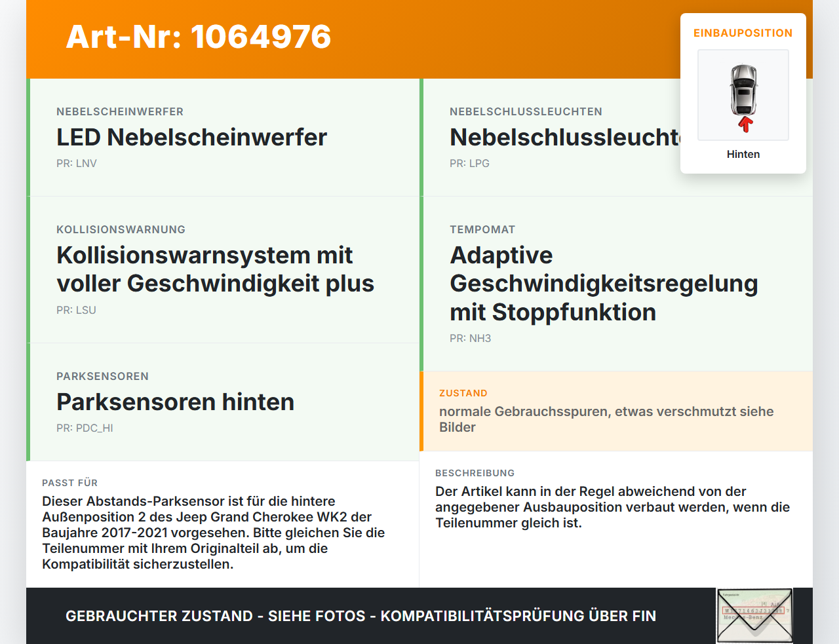Click the TEMPOMAT category label
This screenshot has height=644, width=839.
(482, 229)
